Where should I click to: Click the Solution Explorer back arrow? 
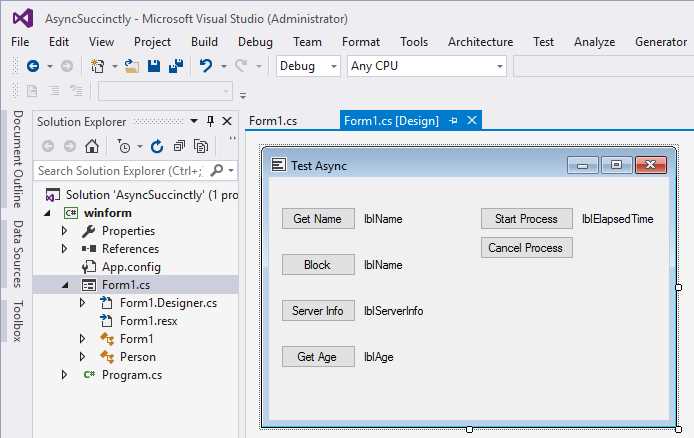pyautogui.click(x=48, y=146)
